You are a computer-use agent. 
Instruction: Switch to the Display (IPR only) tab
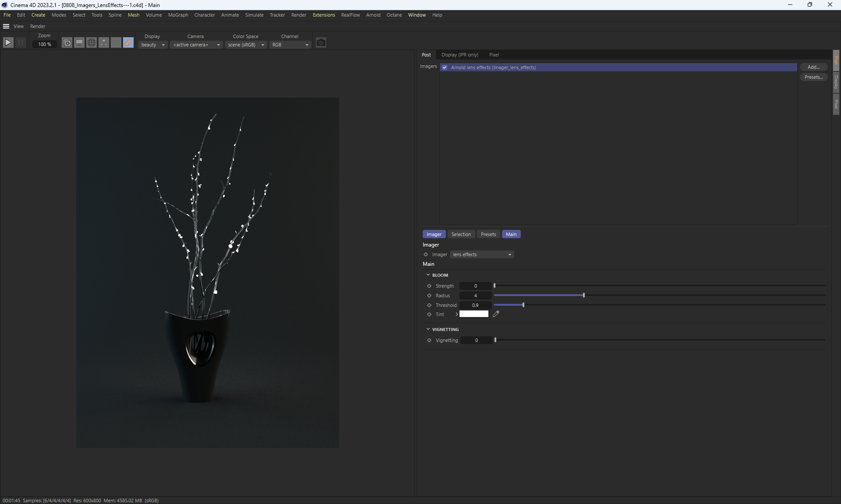459,55
